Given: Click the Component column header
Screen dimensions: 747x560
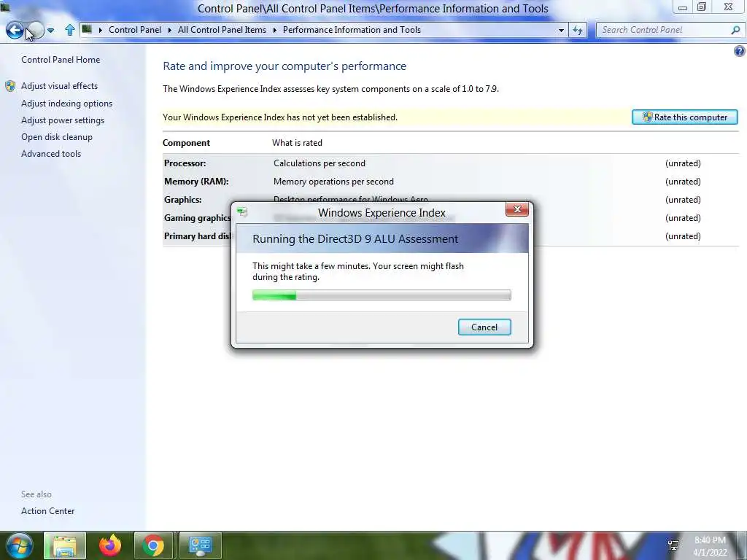Looking at the screenshot, I should tap(186, 143).
